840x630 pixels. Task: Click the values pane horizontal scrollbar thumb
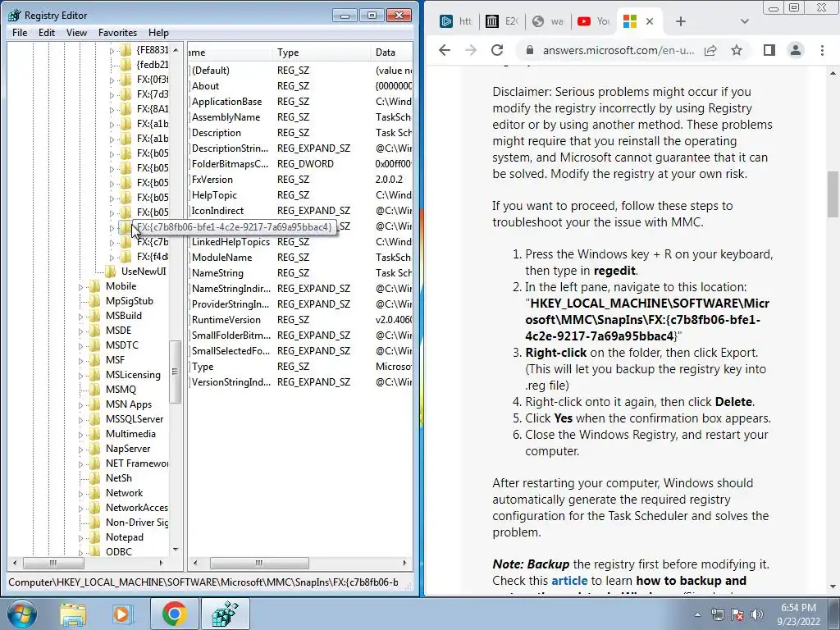click(259, 563)
